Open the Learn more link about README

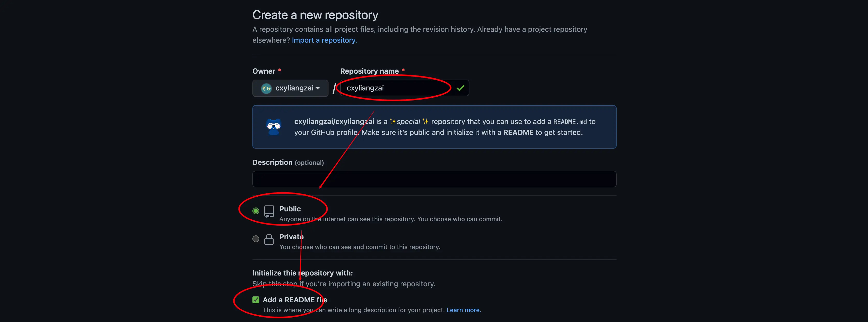point(463,310)
